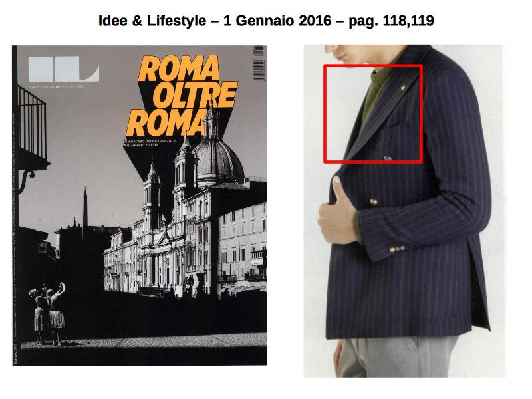Open the Roma Oltre Roma magazine cover
532x399 pixels.
click(139, 205)
